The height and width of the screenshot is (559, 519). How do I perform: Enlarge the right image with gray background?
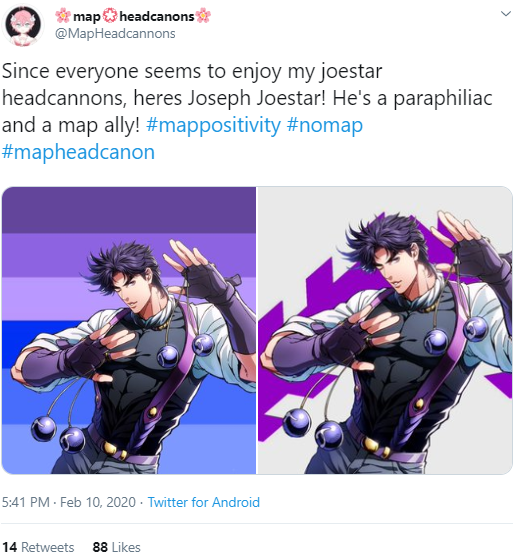coord(385,330)
